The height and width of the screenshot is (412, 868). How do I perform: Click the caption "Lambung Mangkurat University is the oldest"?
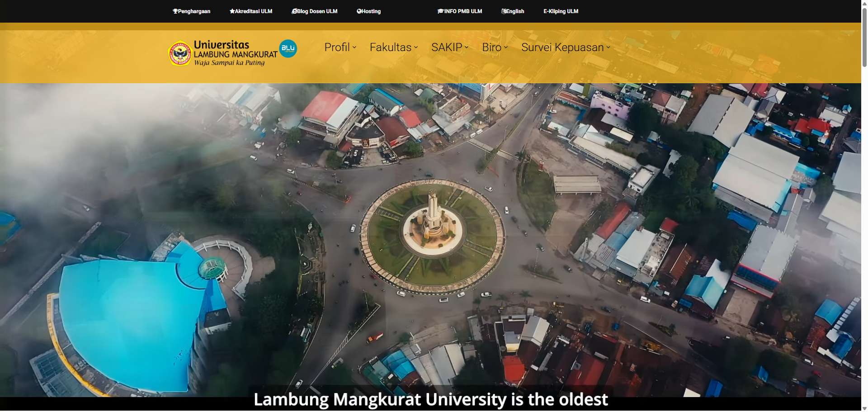click(431, 399)
